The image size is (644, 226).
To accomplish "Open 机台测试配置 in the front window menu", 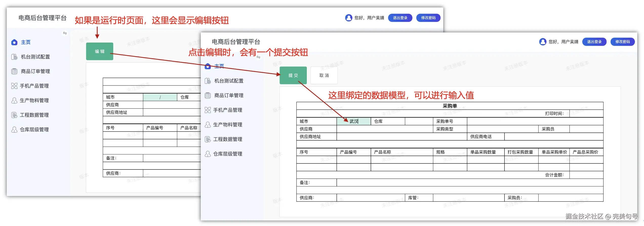I will click(x=229, y=81).
